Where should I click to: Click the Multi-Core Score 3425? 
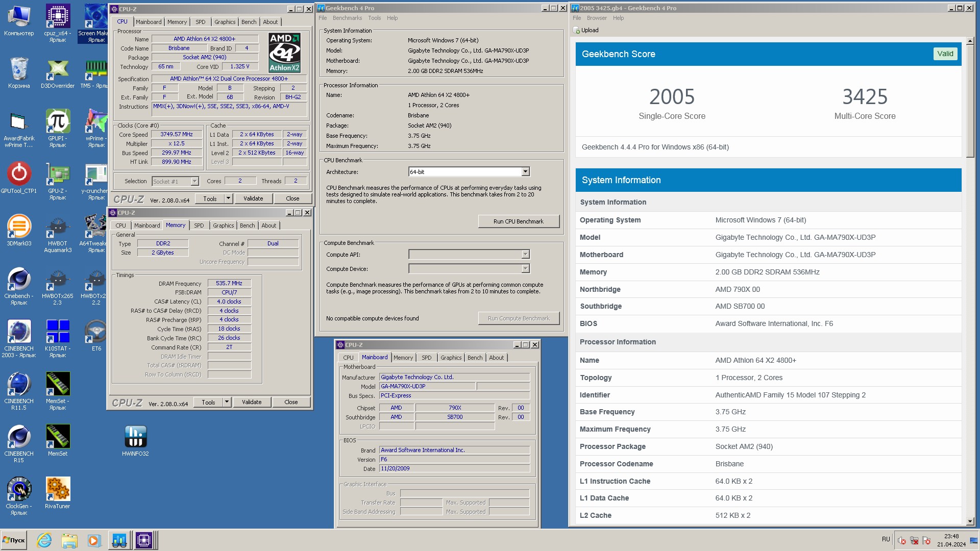[x=865, y=96]
